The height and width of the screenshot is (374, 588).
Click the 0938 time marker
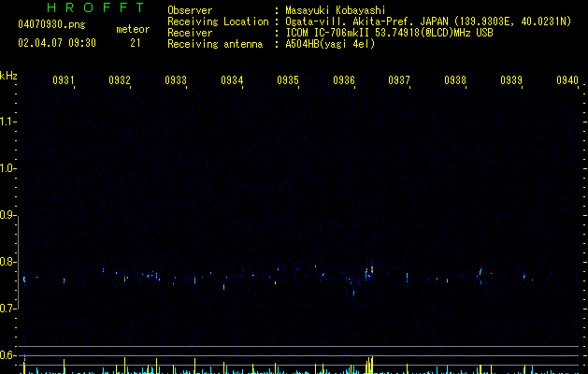(455, 79)
